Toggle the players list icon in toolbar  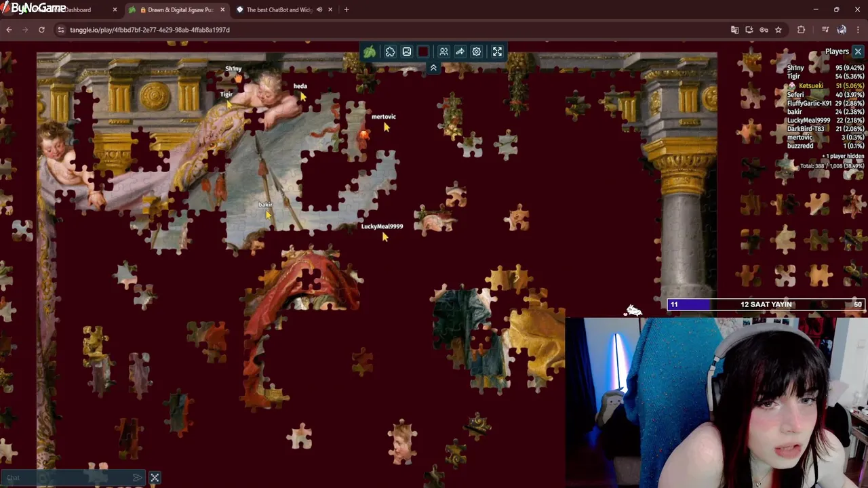tap(443, 52)
